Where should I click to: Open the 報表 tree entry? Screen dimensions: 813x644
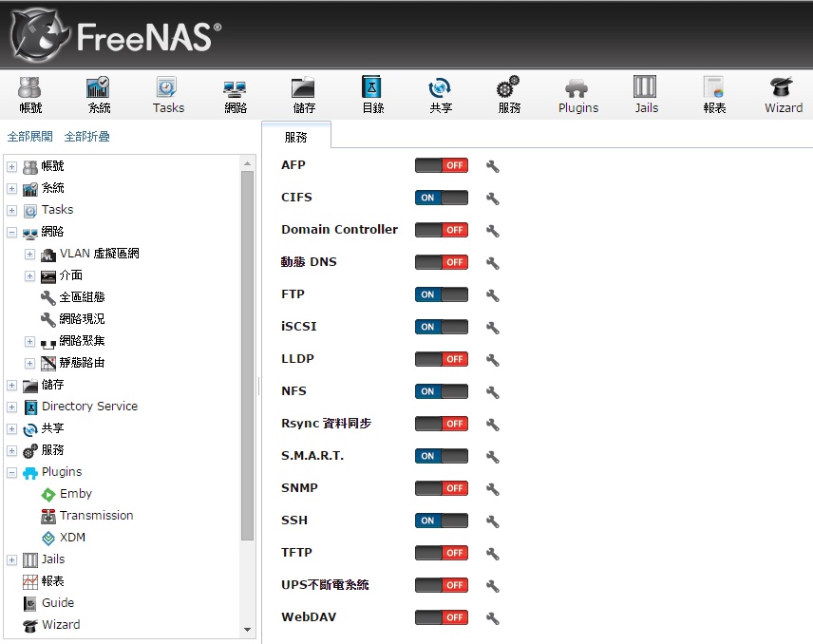click(53, 580)
